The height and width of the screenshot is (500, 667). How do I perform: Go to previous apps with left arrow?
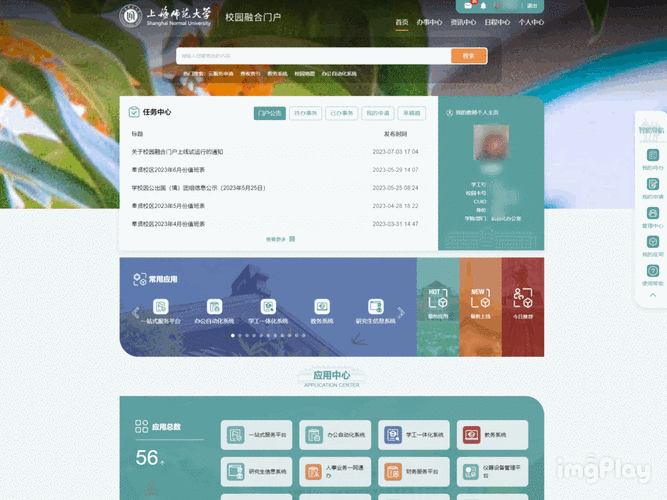(136, 313)
